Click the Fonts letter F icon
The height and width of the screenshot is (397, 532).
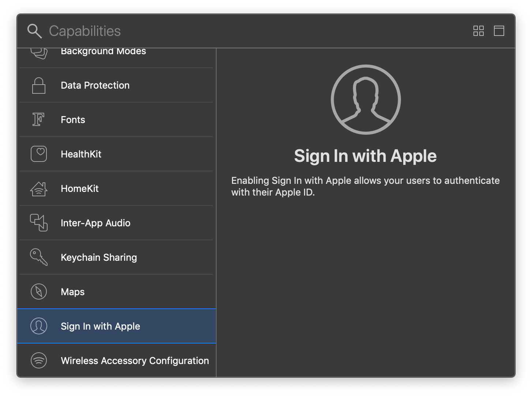[x=38, y=120]
